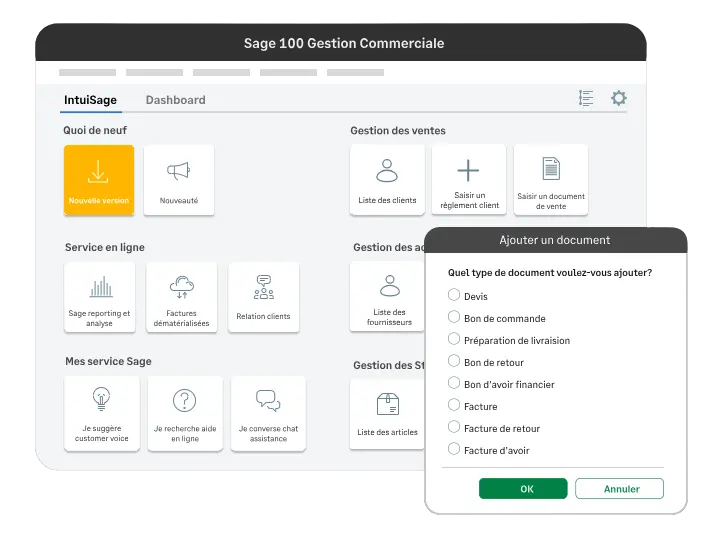Viewport: 723px width, 549px height.
Task: Open Sage reporting et analyse tile
Action: [x=100, y=297]
